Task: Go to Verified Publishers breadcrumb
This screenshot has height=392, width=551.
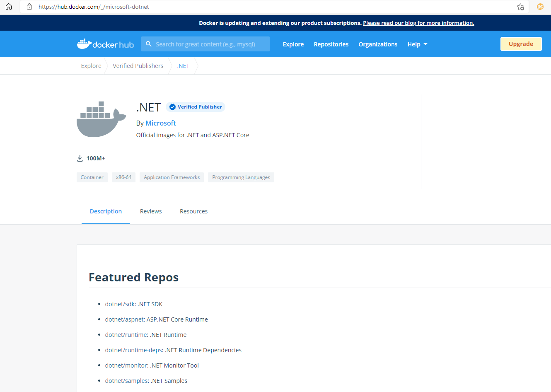Action: point(138,66)
